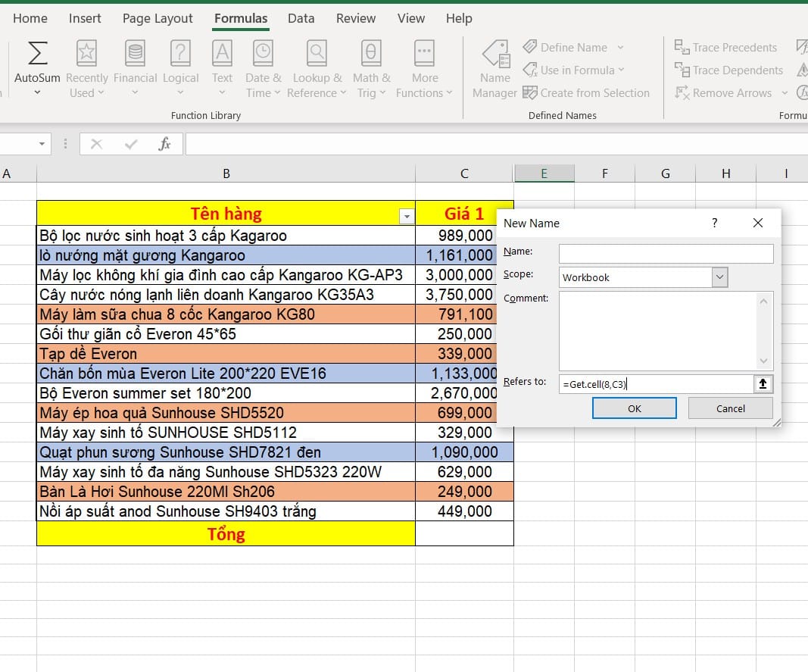This screenshot has width=808, height=672.
Task: Open Math & Trig functions
Action: point(371,68)
